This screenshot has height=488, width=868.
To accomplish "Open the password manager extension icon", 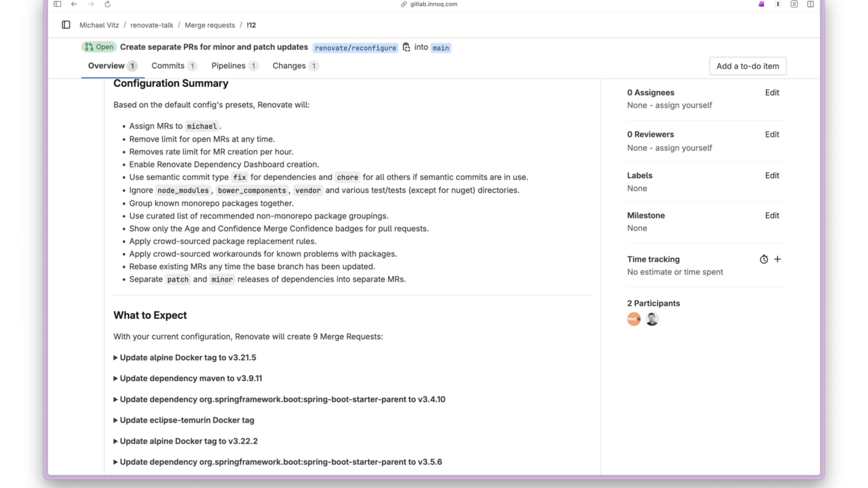I will [x=778, y=4].
